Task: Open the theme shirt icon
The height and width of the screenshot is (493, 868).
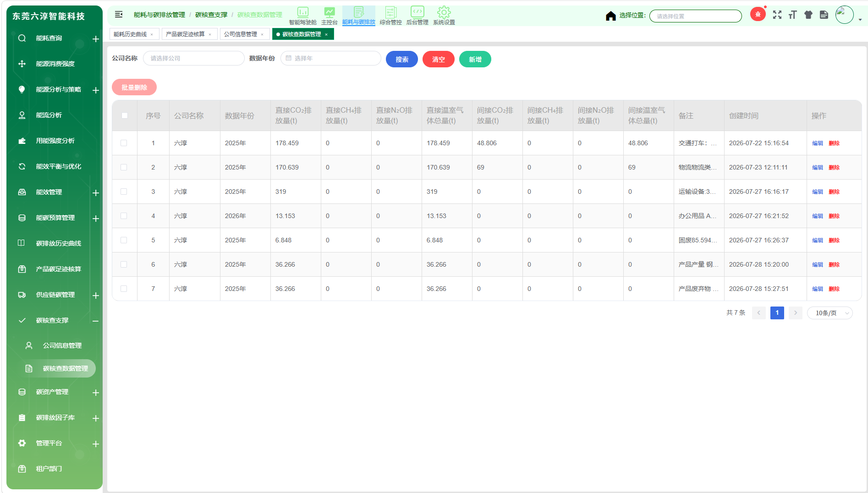Action: tap(808, 15)
